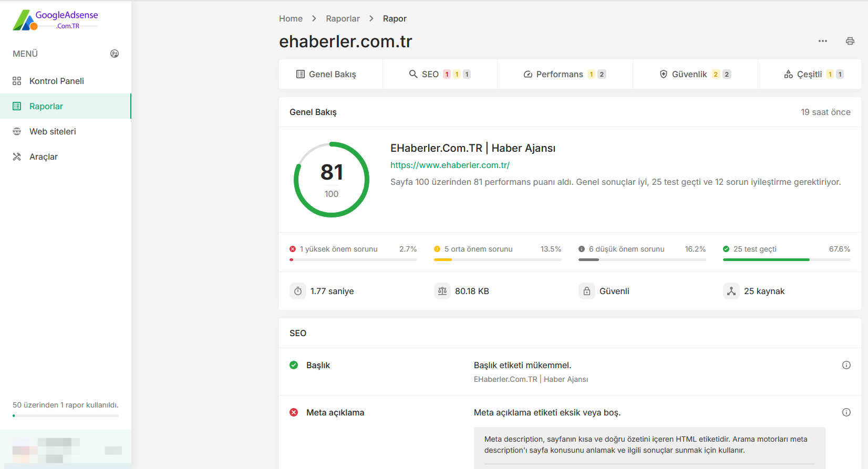Switch to the Güvenlik tab
Screen dimensions: 868x469
(x=695, y=74)
